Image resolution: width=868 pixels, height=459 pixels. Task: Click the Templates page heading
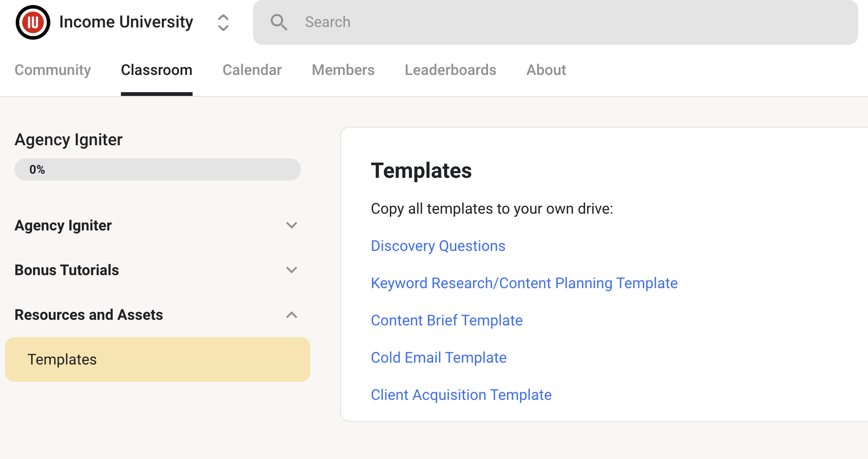[x=421, y=170]
